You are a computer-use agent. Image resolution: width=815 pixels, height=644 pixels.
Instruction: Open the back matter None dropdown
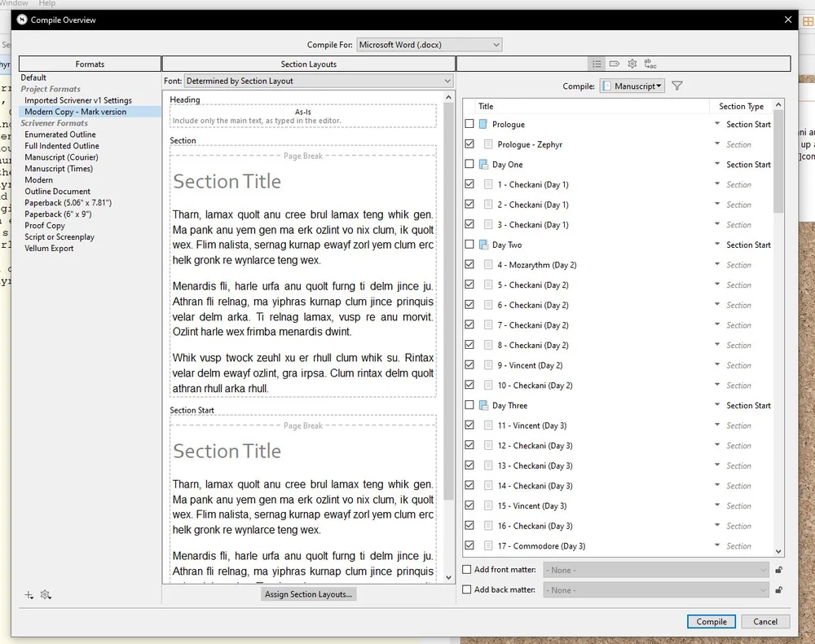click(656, 590)
